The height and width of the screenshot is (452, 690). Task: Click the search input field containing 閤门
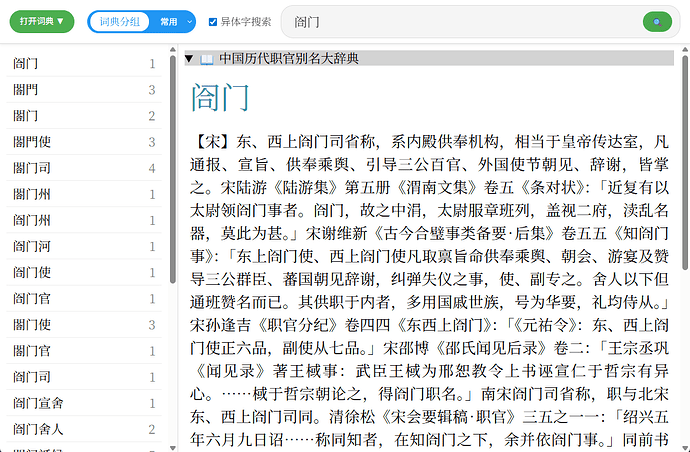[462, 22]
